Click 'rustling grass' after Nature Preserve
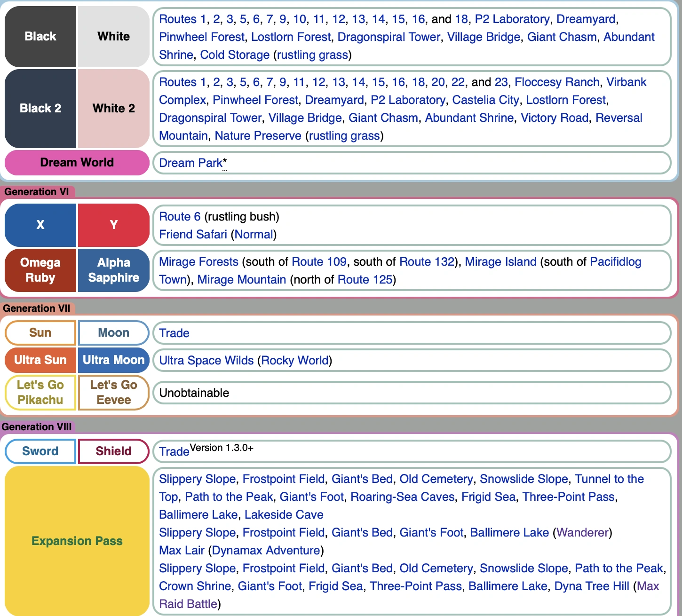 [344, 136]
